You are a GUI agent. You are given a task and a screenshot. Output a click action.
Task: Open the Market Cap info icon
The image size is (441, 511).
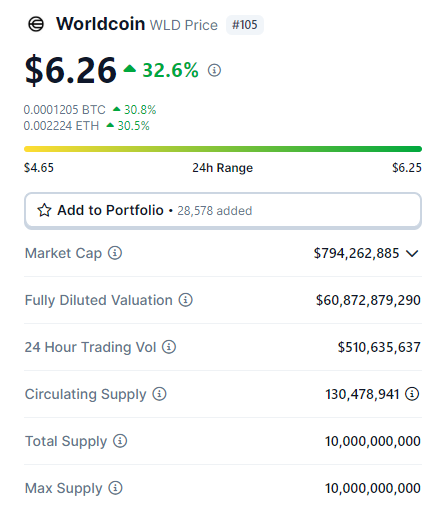tap(115, 253)
